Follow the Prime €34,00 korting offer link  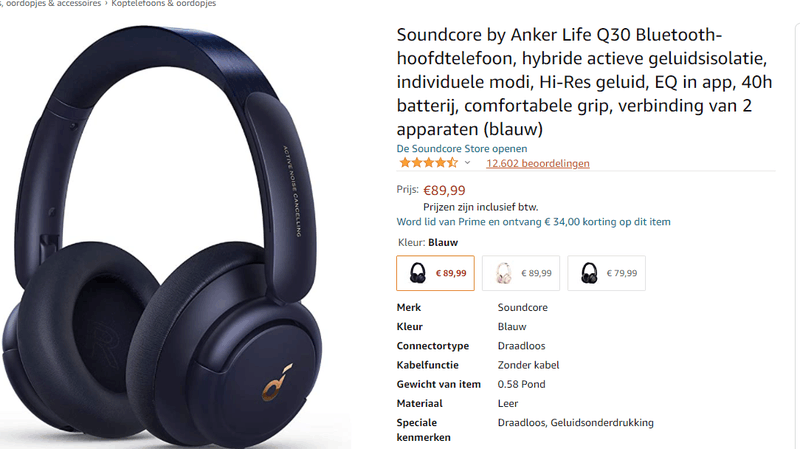(x=534, y=222)
